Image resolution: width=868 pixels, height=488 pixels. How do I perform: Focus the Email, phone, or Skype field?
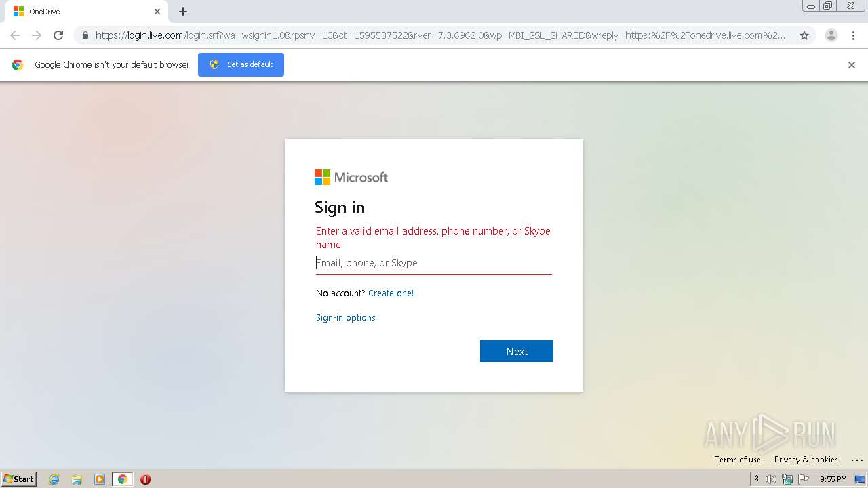pos(434,263)
